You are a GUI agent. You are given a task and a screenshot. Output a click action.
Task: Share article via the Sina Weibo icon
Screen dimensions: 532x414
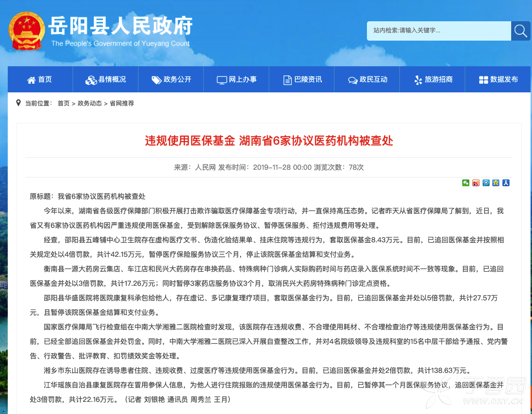(476, 183)
